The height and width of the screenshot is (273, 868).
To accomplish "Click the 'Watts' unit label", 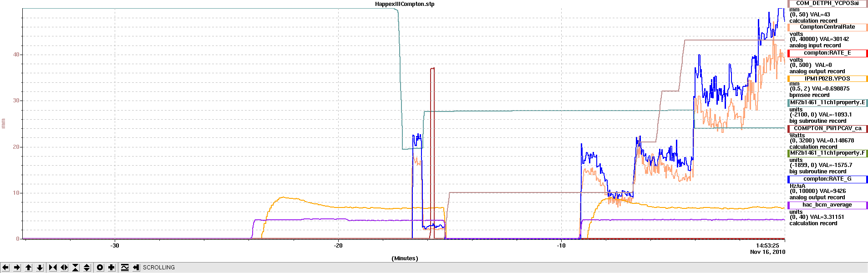I will (797, 136).
